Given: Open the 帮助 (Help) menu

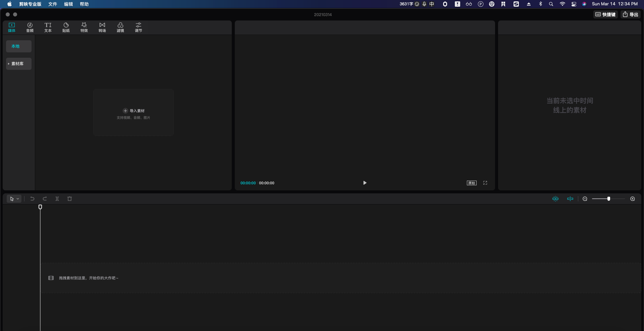Looking at the screenshot, I should pos(84,4).
